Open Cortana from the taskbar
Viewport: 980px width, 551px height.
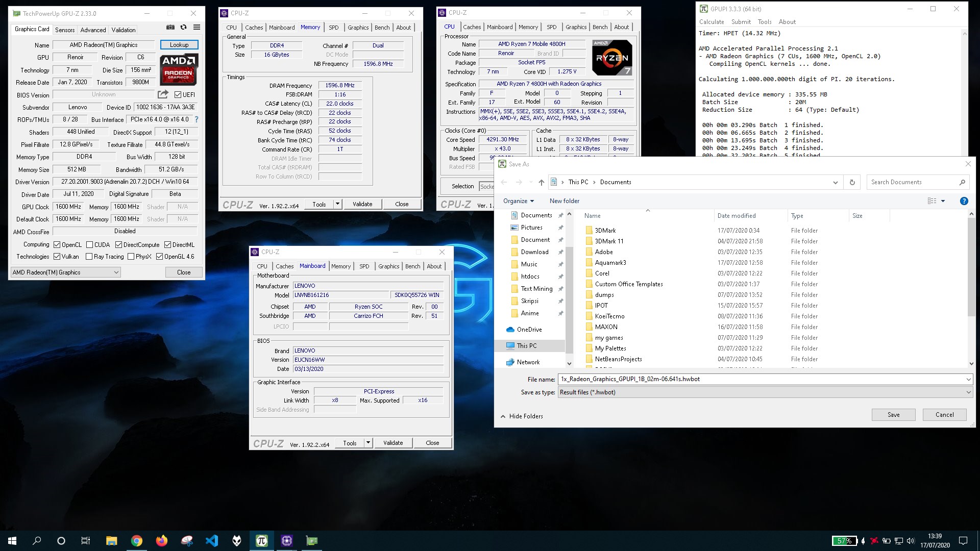click(61, 541)
